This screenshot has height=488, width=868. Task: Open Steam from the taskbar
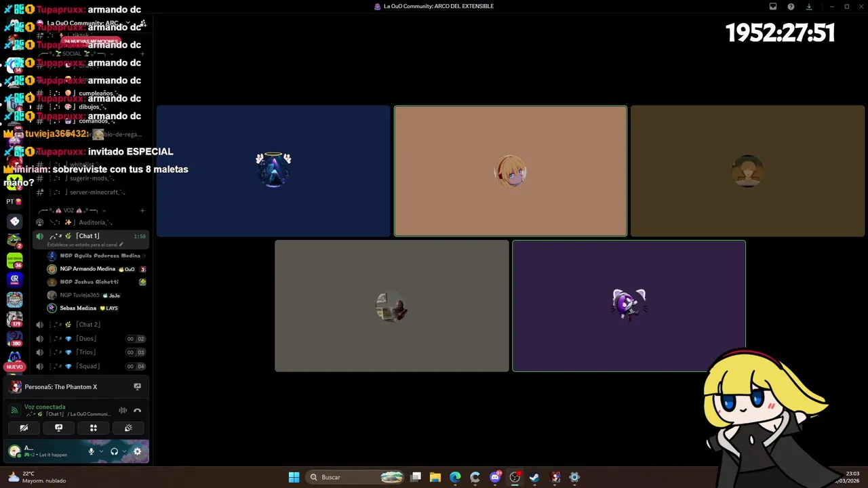534,477
